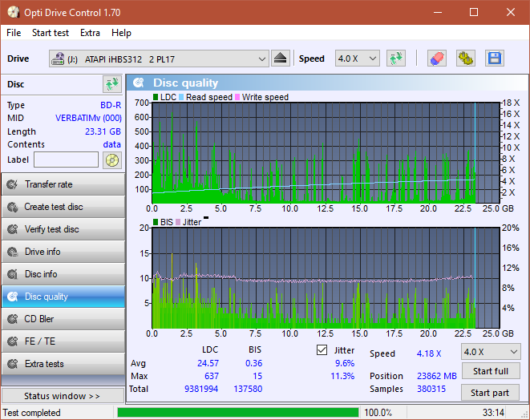The height and width of the screenshot is (420, 530).
Task: Click the MID value VERBATIMv (000)
Action: pyautogui.click(x=88, y=118)
